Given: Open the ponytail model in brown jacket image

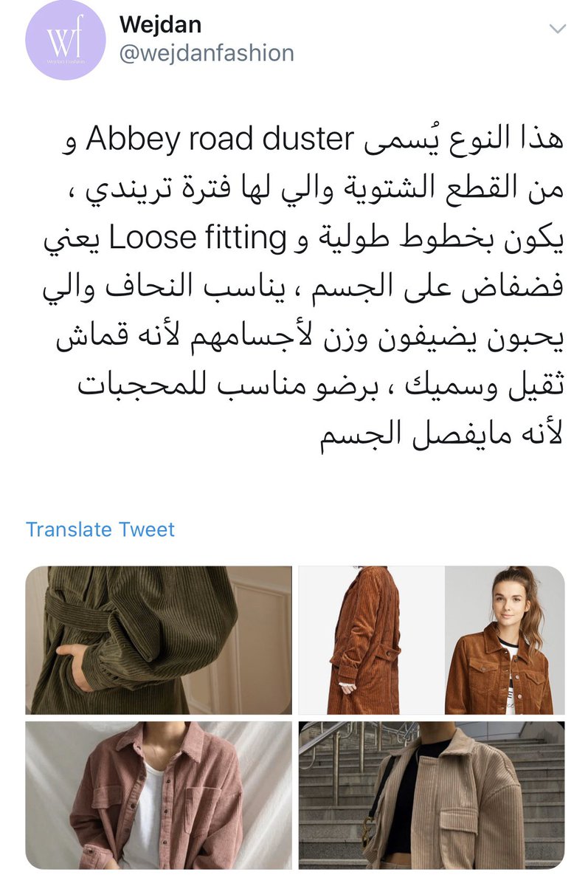Looking at the screenshot, I should (x=505, y=640).
